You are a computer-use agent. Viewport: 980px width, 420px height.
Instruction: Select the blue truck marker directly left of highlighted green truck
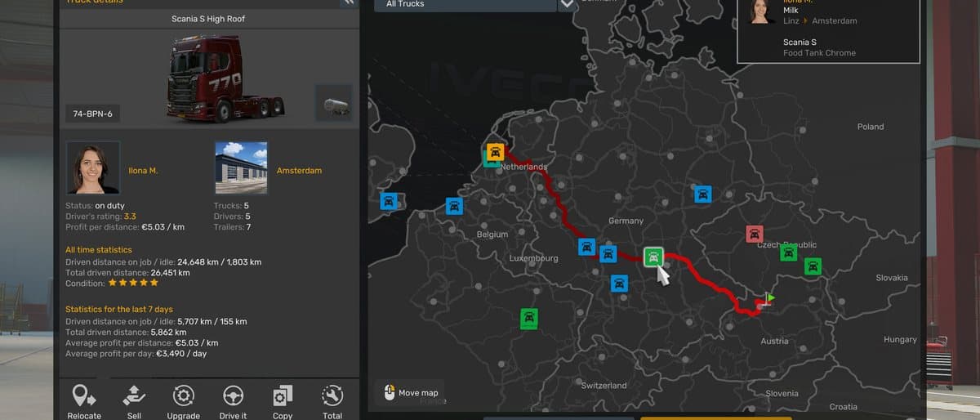point(608,254)
